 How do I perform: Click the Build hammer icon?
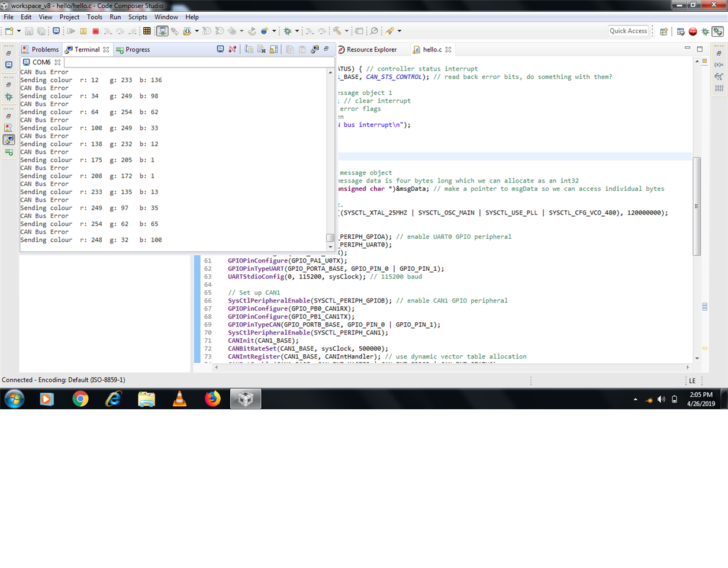click(337, 31)
